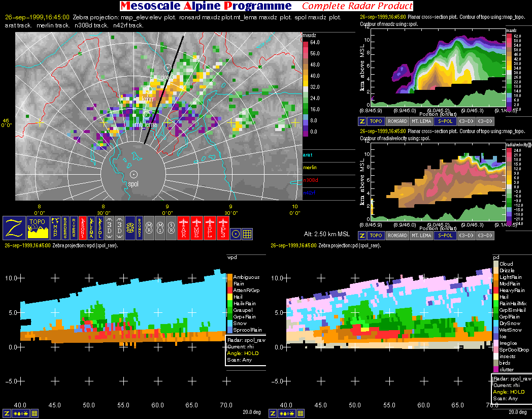Open Scan: Any setting in pd panel
This screenshot has height=419, width=532.
tap(503, 398)
